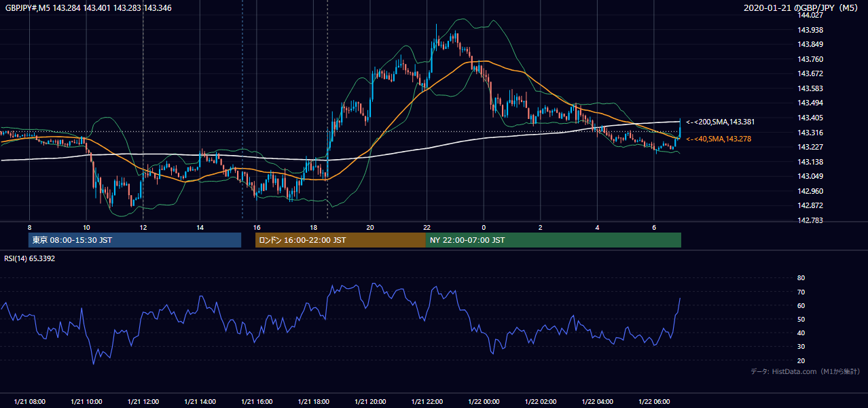This screenshot has height=408, width=868.
Task: Click price axis label 143.760
Action: click(x=811, y=59)
